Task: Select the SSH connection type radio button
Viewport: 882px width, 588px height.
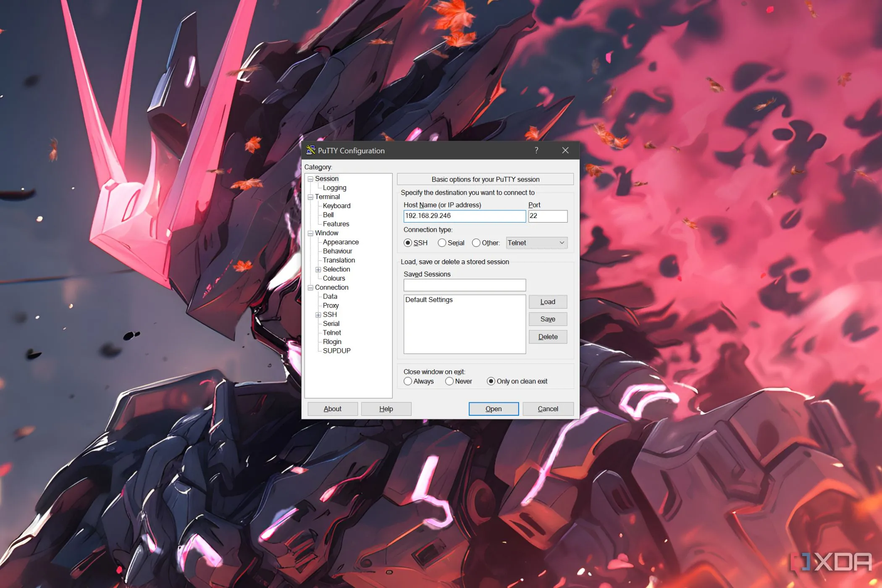Action: 408,243
